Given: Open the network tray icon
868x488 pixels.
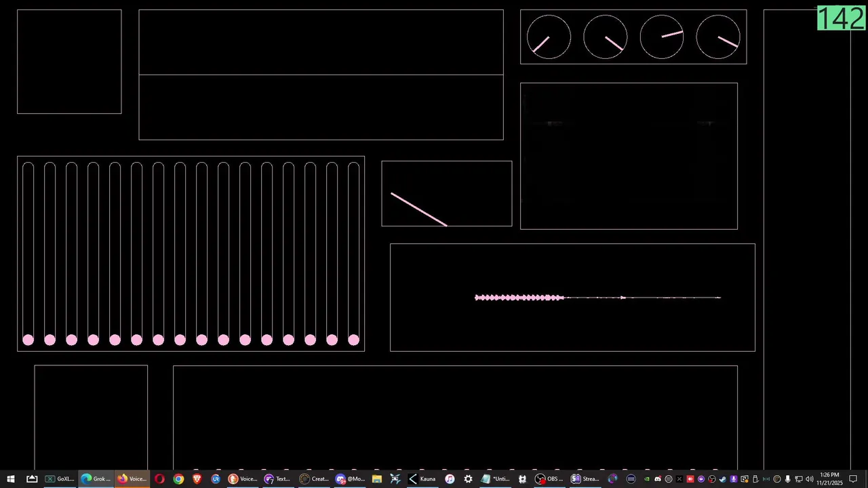Looking at the screenshot, I should click(x=798, y=479).
